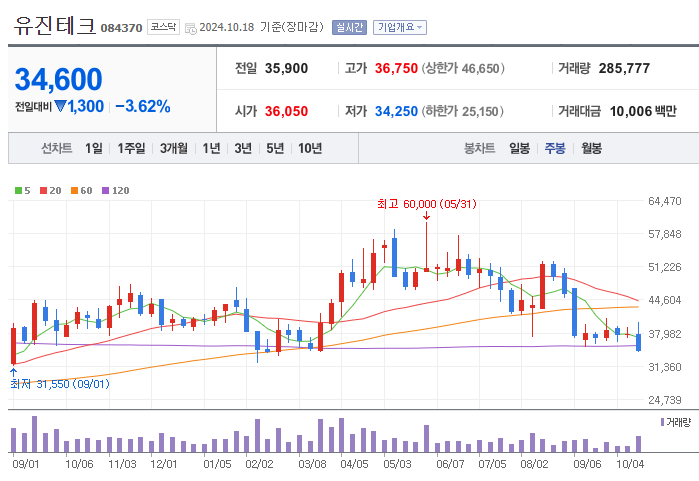Switch to 주봉 candle chart

555,148
